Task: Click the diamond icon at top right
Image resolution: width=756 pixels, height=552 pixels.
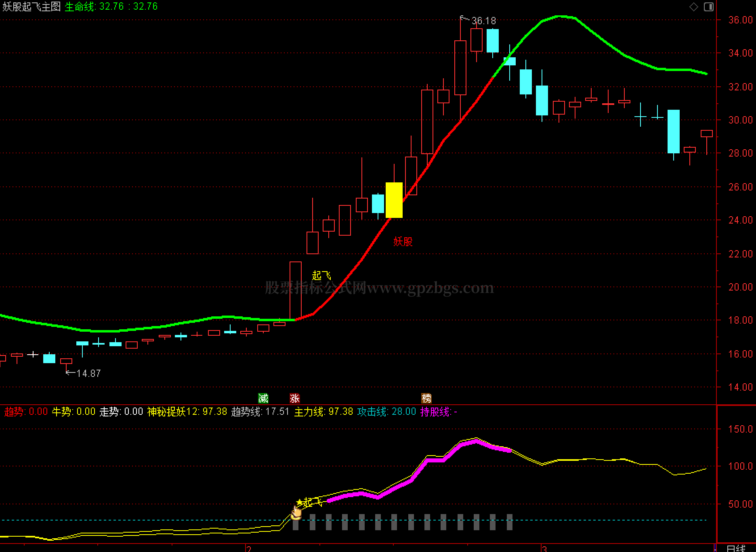Action: [694, 7]
